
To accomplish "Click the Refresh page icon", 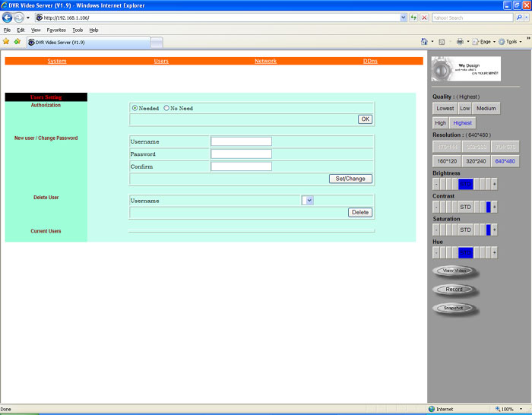I will (x=413, y=17).
